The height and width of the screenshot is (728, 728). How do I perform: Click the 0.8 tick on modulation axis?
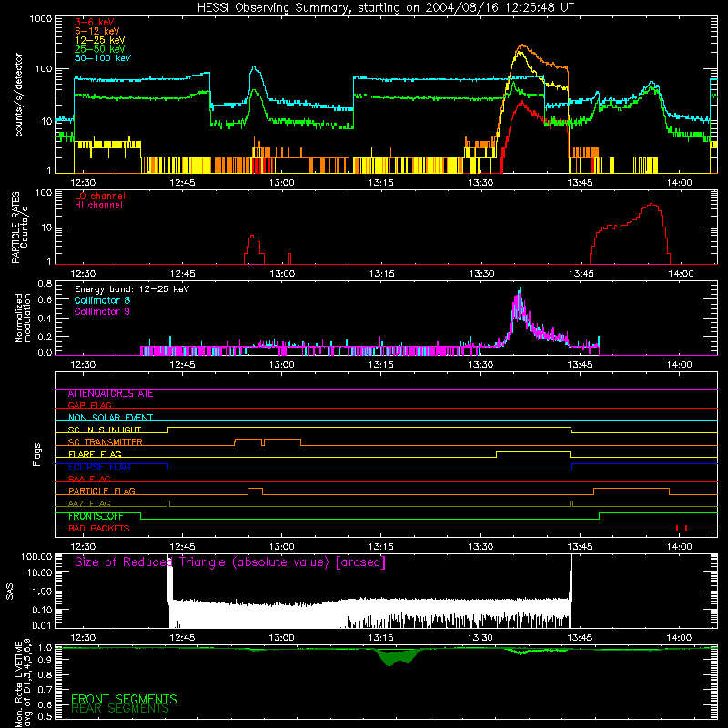click(45, 283)
